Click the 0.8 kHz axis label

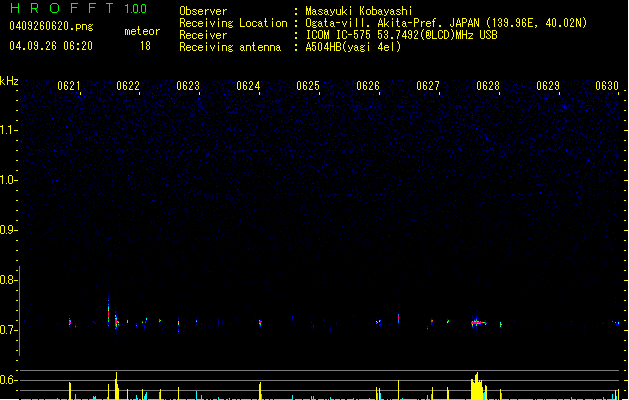(8, 280)
